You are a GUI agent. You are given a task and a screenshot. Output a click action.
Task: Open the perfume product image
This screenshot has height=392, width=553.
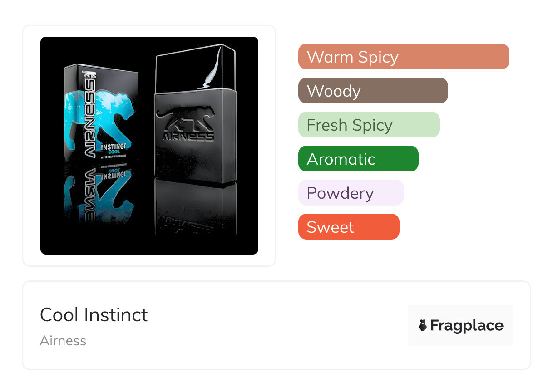pyautogui.click(x=149, y=146)
